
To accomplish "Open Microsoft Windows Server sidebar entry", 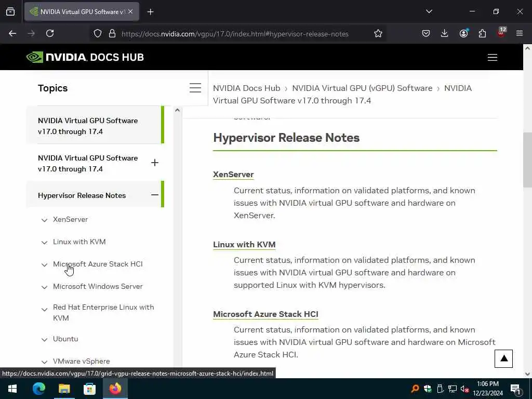I will click(x=98, y=286).
